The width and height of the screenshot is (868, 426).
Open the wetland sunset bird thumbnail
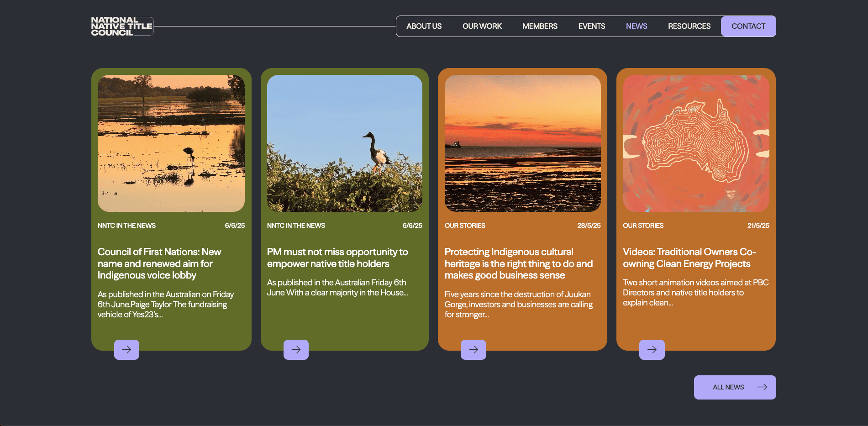pyautogui.click(x=171, y=143)
